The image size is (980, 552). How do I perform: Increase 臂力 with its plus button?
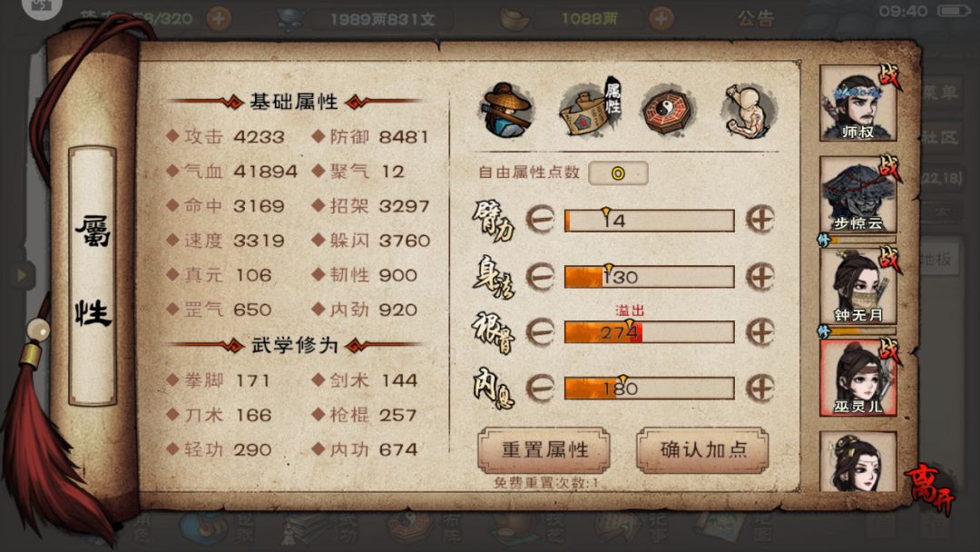[x=760, y=220]
